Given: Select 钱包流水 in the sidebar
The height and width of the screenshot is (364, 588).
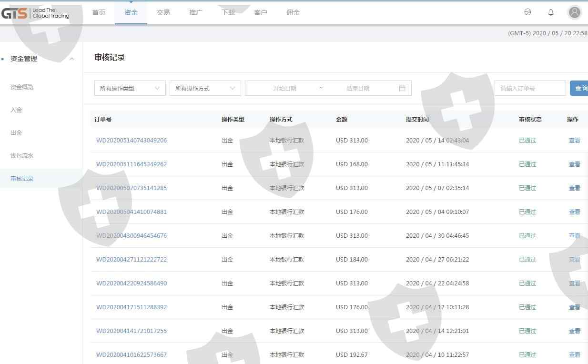Looking at the screenshot, I should point(22,156).
